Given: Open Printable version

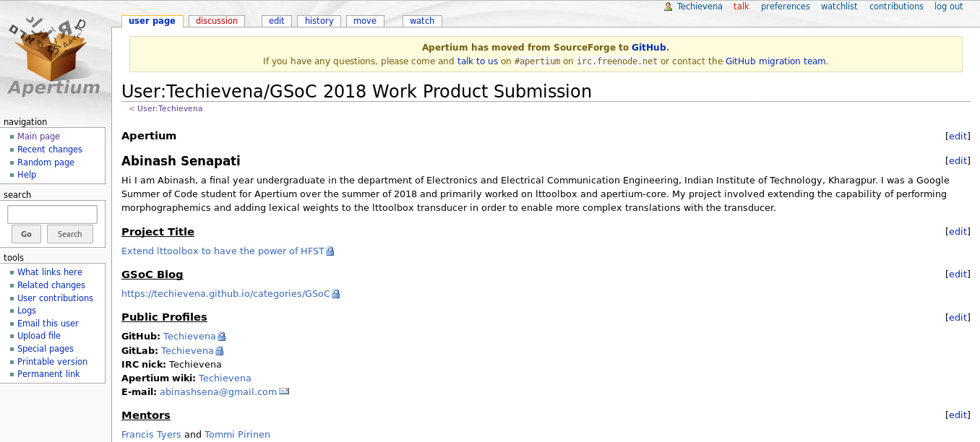Looking at the screenshot, I should [53, 362].
